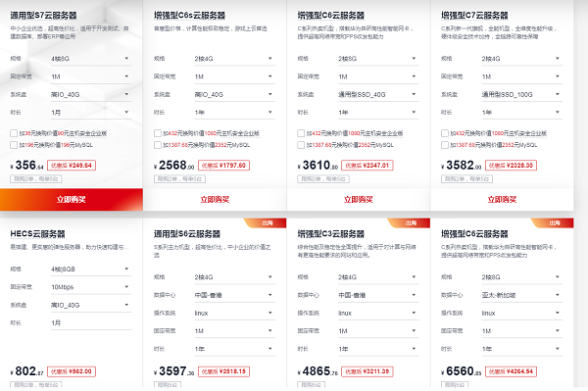Viewport: 588px width, 391px height.
Task: Tick 加432元换购 主机安全 checkbox in C6s card
Action: pos(158,133)
